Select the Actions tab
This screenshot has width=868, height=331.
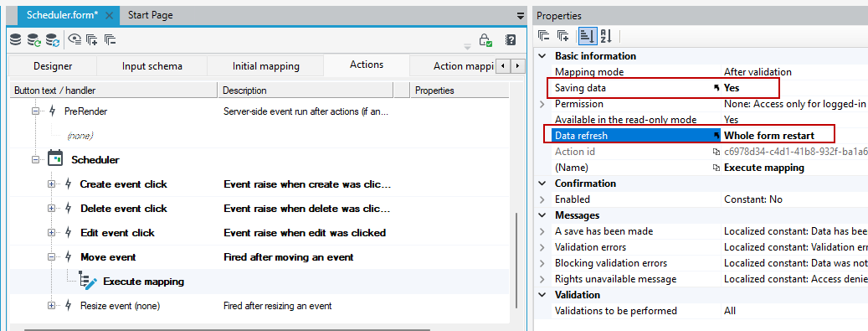pos(367,65)
